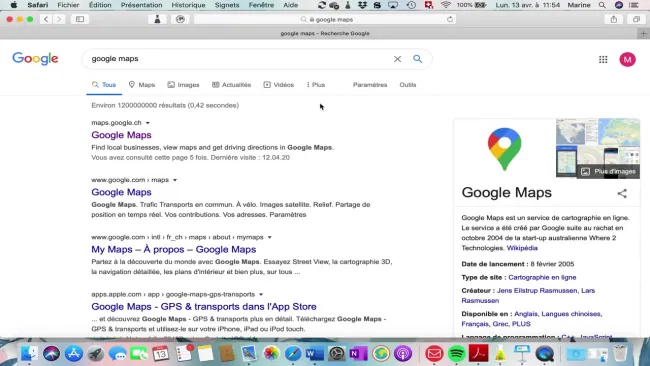Open Paramètres search settings

(370, 85)
